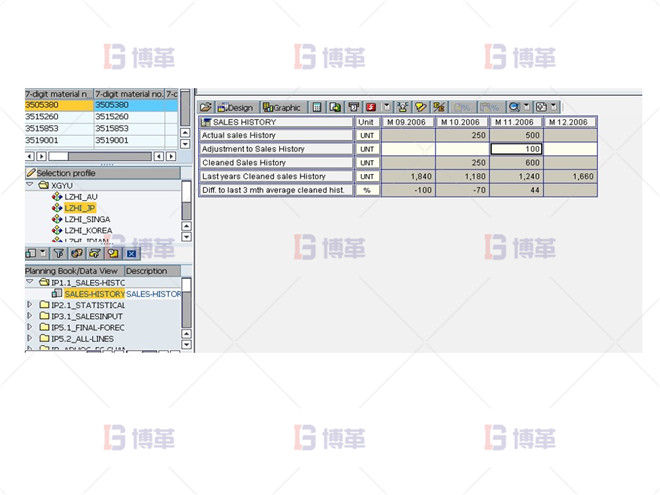Click the table grid icon next to Graphic

tap(316, 107)
